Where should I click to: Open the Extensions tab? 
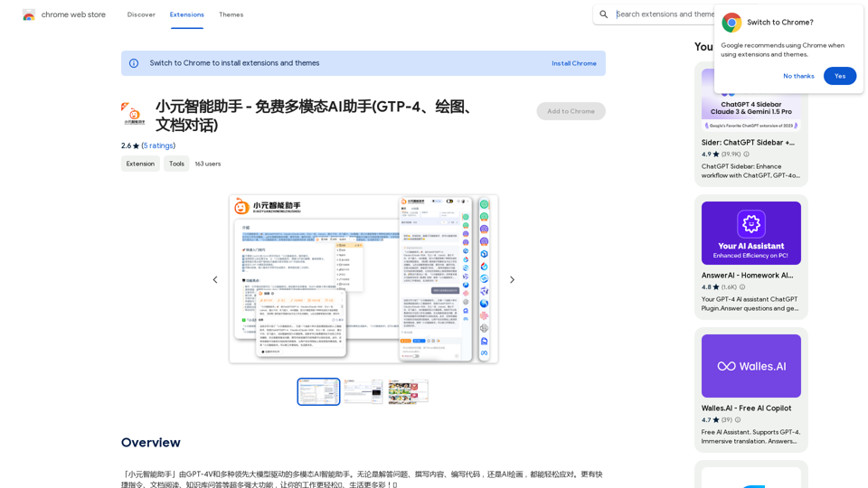186,15
